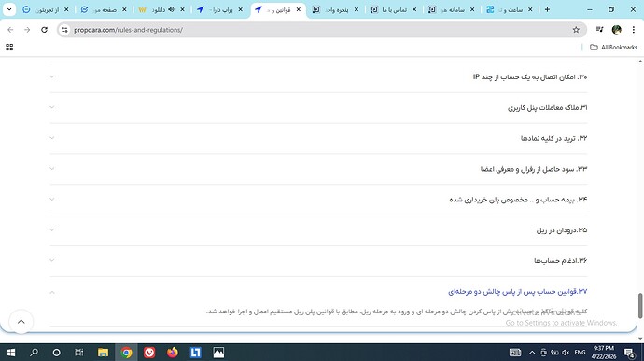Switch ENG input language indicator

point(580,353)
